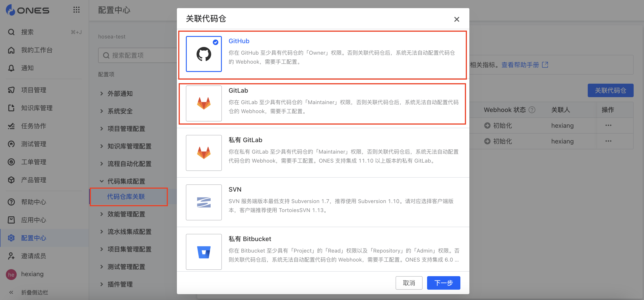The width and height of the screenshot is (644, 300).
Task: Open 测试管理 icon in sidebar
Action: pos(11,144)
